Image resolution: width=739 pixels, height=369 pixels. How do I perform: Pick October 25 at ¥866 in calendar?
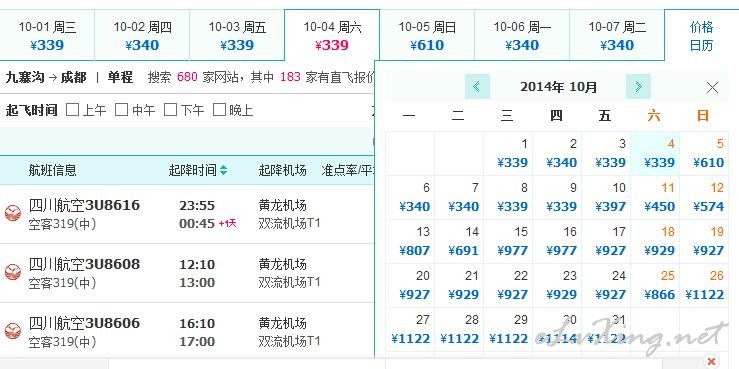655,286
